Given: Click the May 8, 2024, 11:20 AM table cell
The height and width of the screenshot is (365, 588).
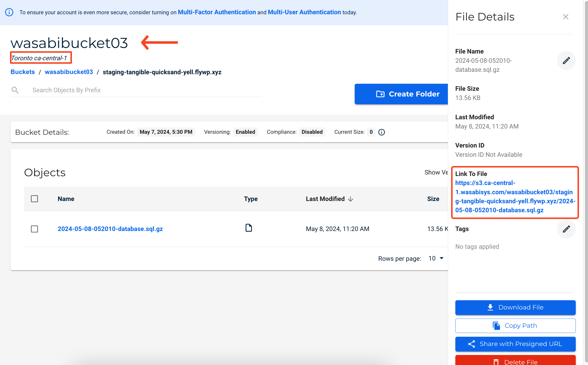Looking at the screenshot, I should click(337, 229).
